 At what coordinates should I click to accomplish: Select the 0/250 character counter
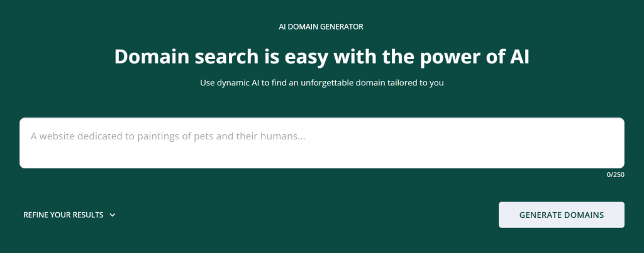pos(615,175)
